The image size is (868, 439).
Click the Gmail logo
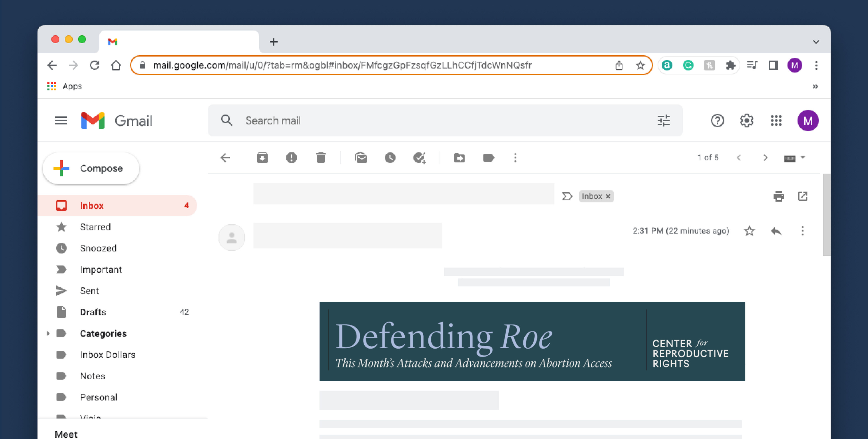tap(117, 121)
